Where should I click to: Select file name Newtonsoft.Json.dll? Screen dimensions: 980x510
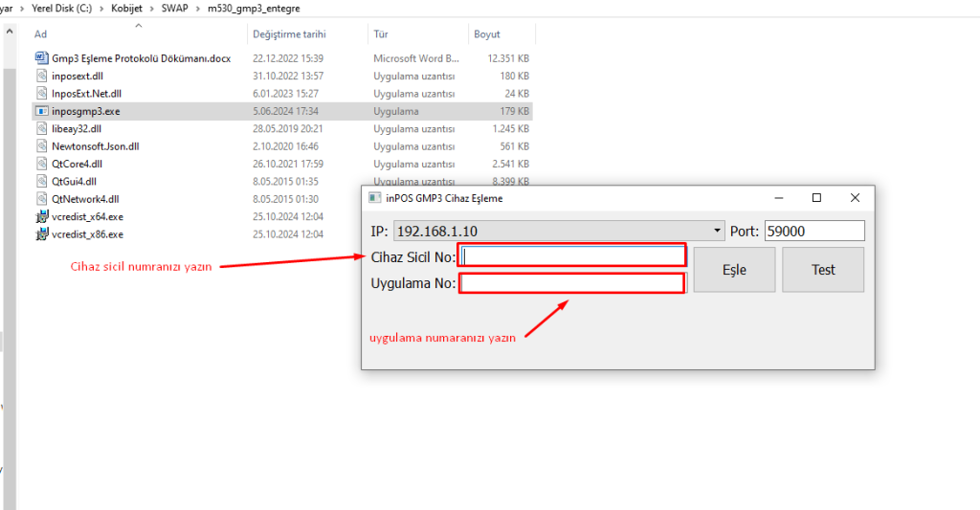click(x=96, y=146)
